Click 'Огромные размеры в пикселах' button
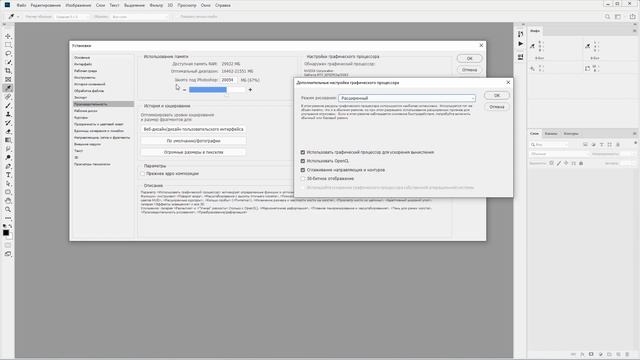Screen dimensions: 640x360 click(x=193, y=152)
